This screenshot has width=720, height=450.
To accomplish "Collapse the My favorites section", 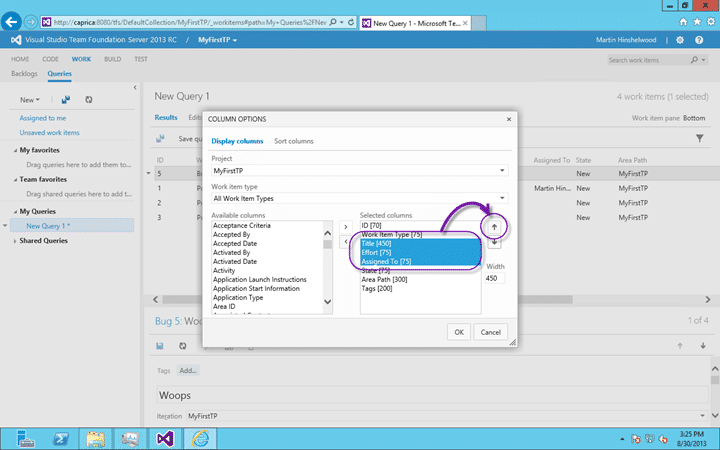I will tap(15, 150).
